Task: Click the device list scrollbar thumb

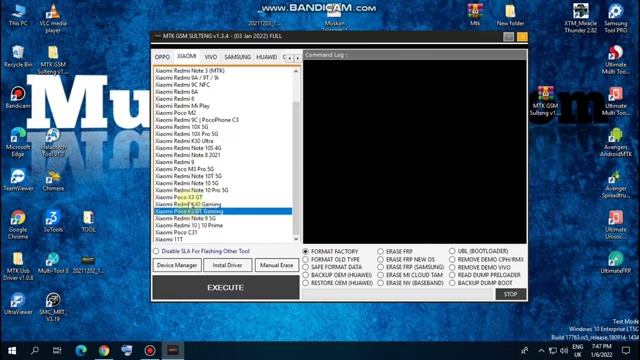Action: click(x=296, y=167)
